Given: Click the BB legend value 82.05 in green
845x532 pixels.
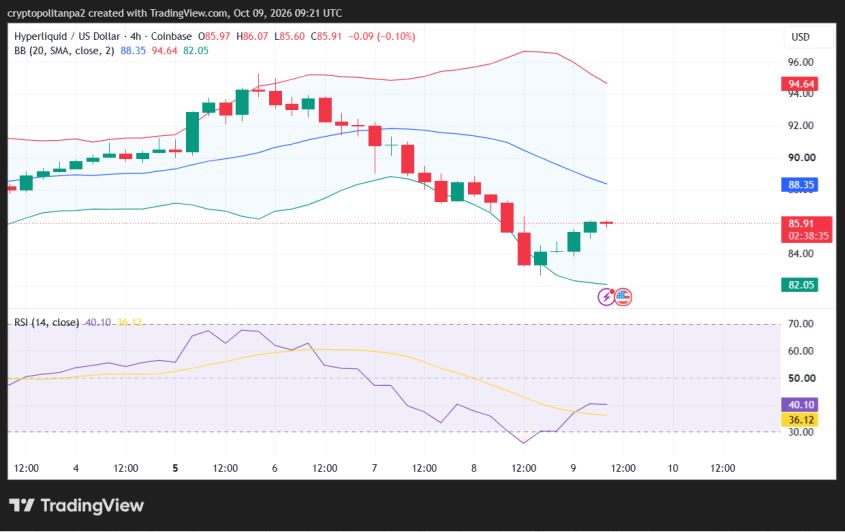Looking at the screenshot, I should (196, 51).
